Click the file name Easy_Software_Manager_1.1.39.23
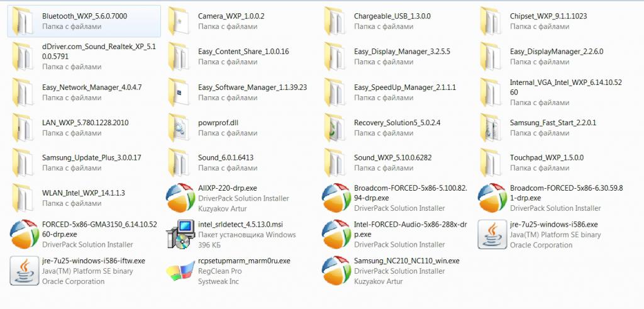The width and height of the screenshot is (644, 309). click(x=253, y=87)
